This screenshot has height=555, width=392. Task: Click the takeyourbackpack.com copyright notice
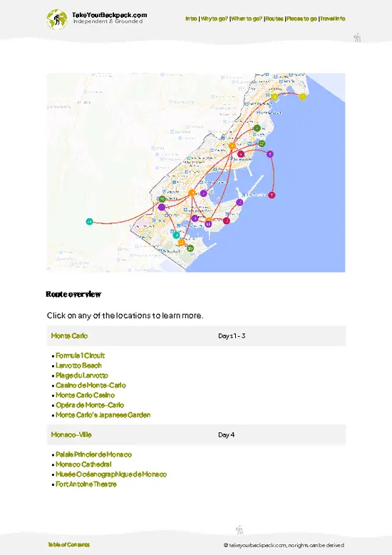click(x=284, y=545)
